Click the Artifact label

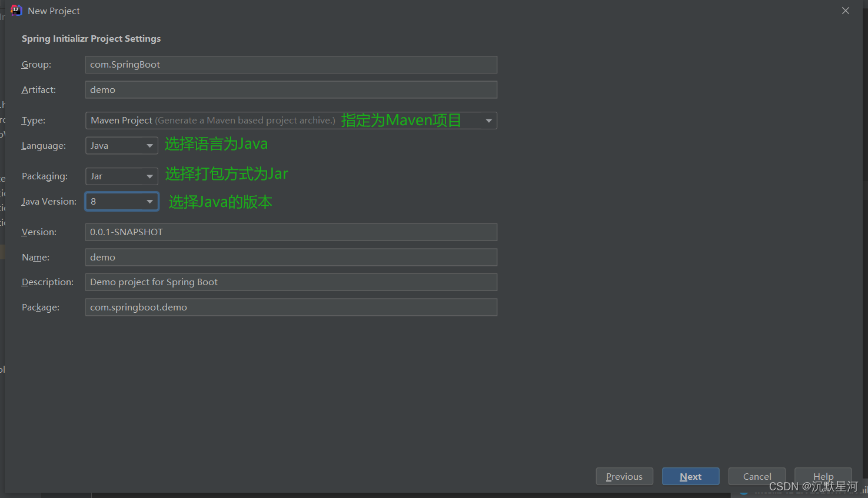click(39, 90)
